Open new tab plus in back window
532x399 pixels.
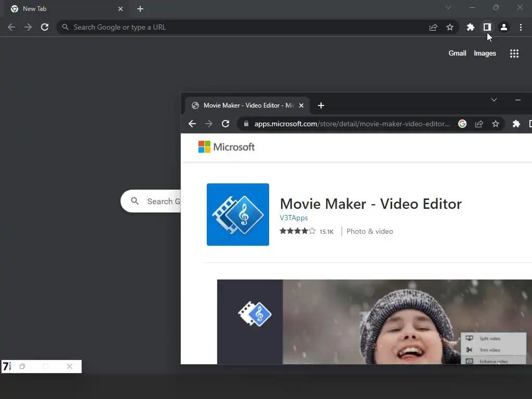pos(140,9)
